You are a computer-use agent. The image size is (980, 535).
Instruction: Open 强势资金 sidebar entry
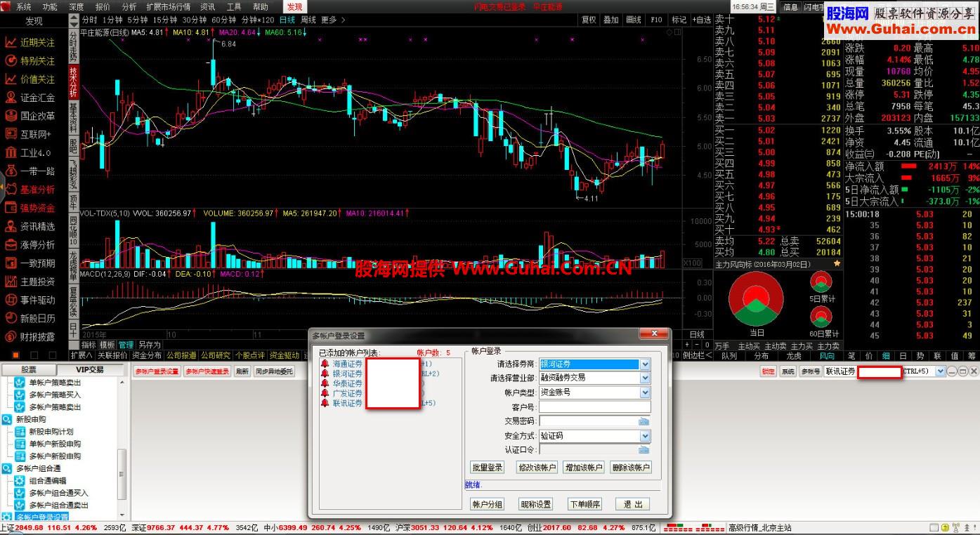point(30,208)
